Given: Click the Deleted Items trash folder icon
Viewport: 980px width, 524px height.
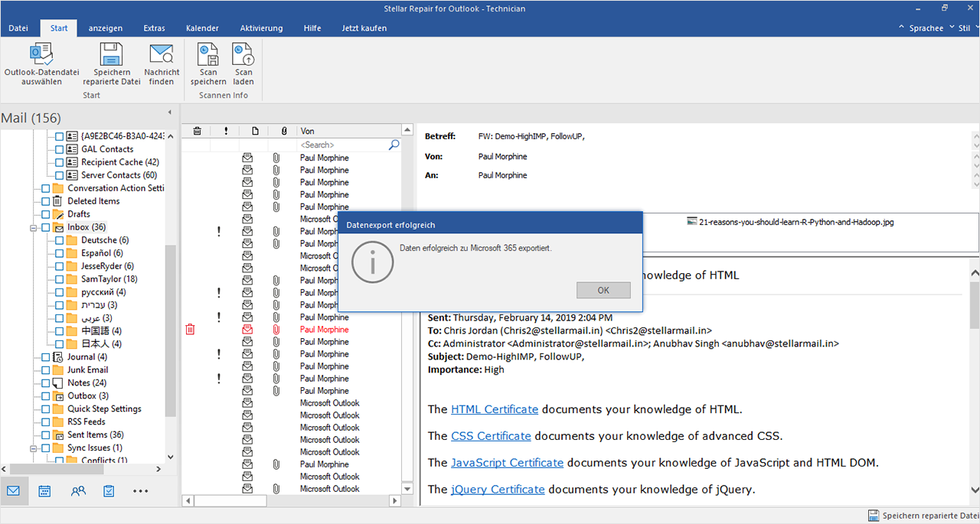Looking at the screenshot, I should click(x=59, y=201).
